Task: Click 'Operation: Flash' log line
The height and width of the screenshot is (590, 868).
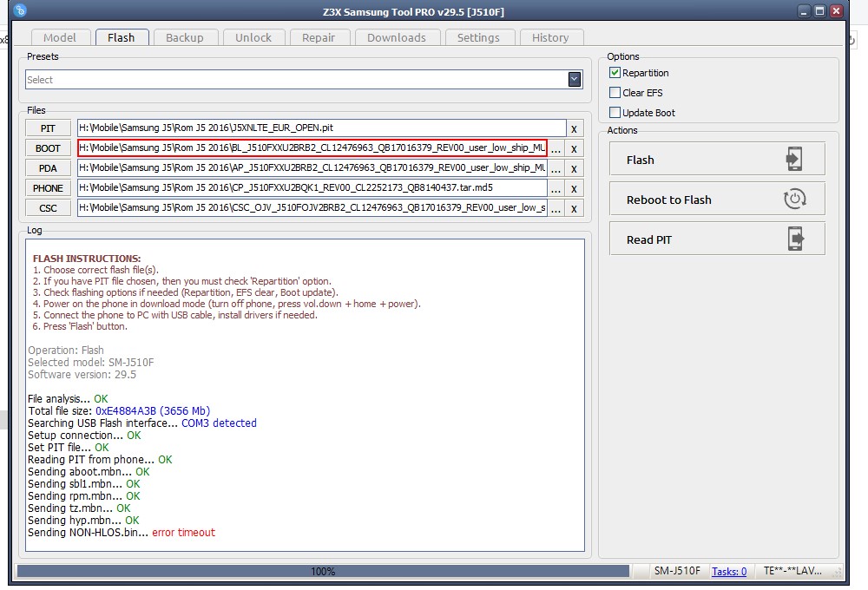Action: pos(66,350)
